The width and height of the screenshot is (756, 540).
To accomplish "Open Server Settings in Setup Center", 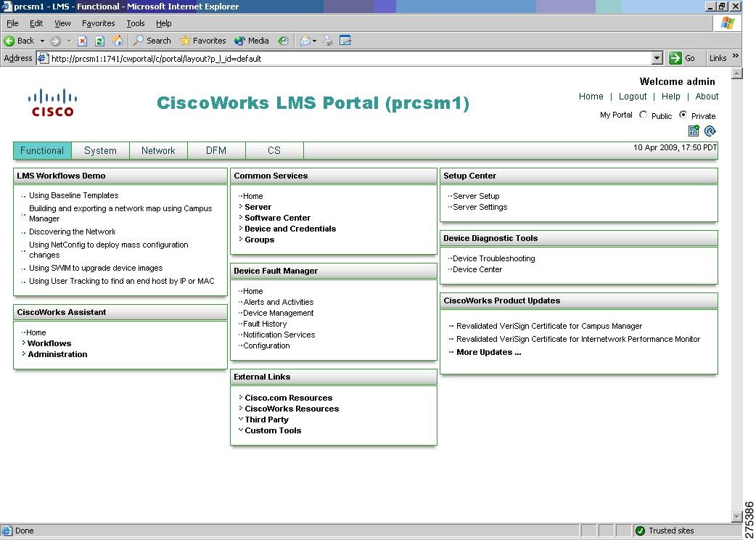I will pos(480,208).
